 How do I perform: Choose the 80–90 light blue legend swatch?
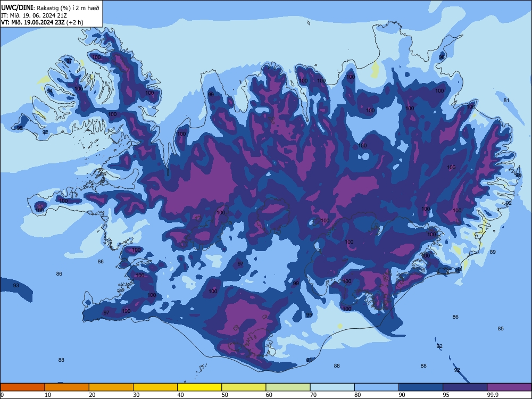coord(377,387)
